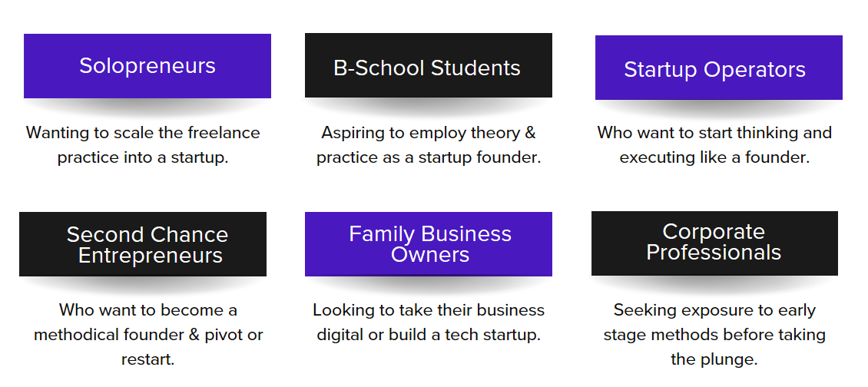Click the purple Solopreneurs banner
The image size is (868, 387).
[147, 66]
